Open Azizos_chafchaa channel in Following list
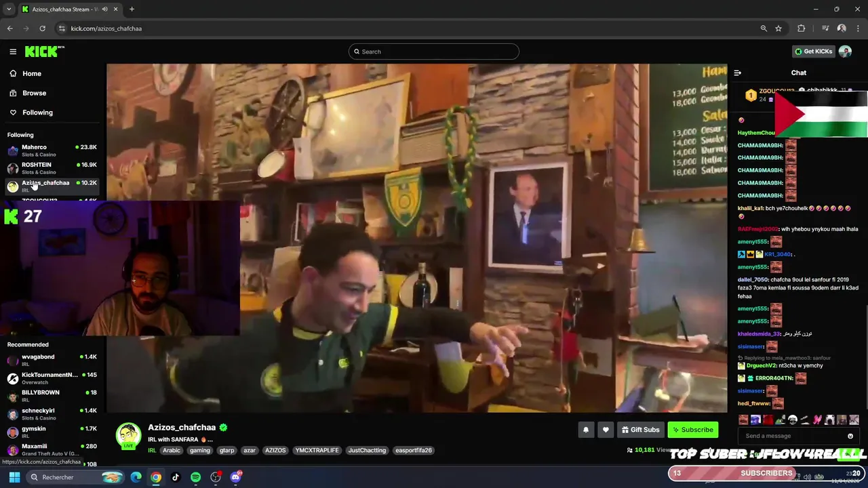Viewport: 868px width, 488px height. (x=52, y=186)
